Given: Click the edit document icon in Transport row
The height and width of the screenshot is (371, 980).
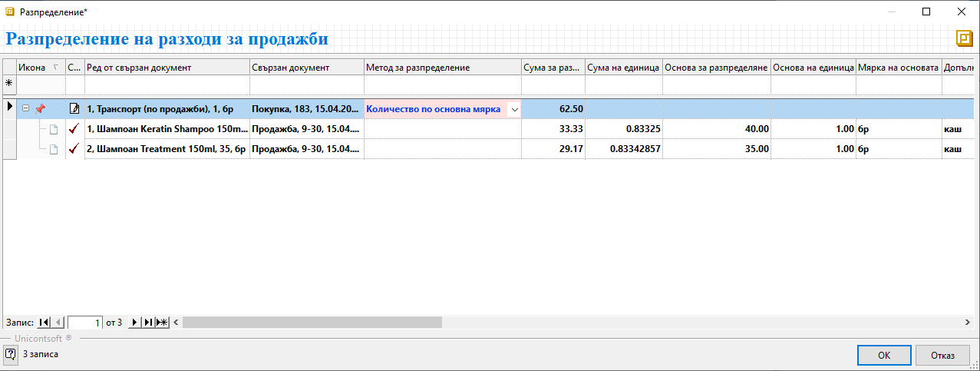Looking at the screenshot, I should coord(74,109).
